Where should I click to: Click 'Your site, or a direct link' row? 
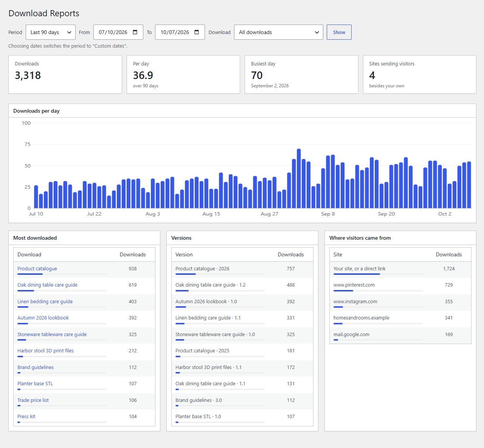tap(400, 270)
